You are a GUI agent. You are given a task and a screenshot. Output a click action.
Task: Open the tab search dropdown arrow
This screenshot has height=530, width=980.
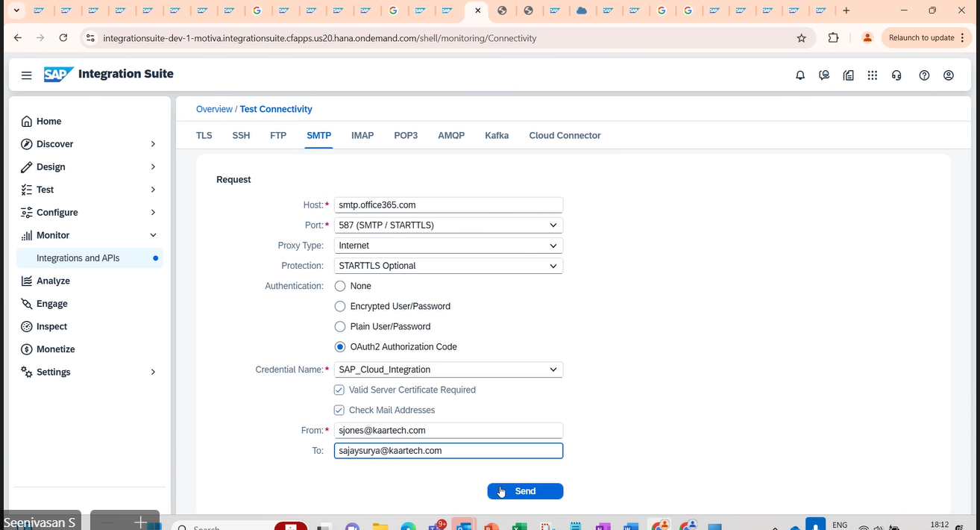(16, 11)
